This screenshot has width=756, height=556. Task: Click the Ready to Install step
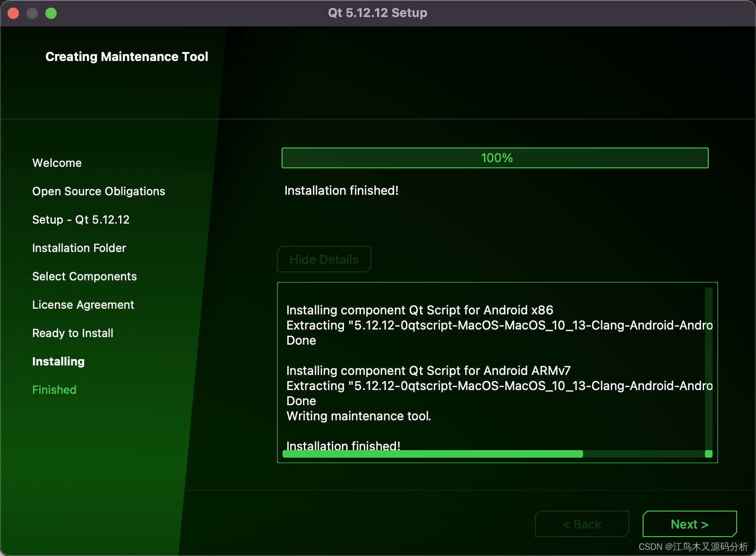72,333
